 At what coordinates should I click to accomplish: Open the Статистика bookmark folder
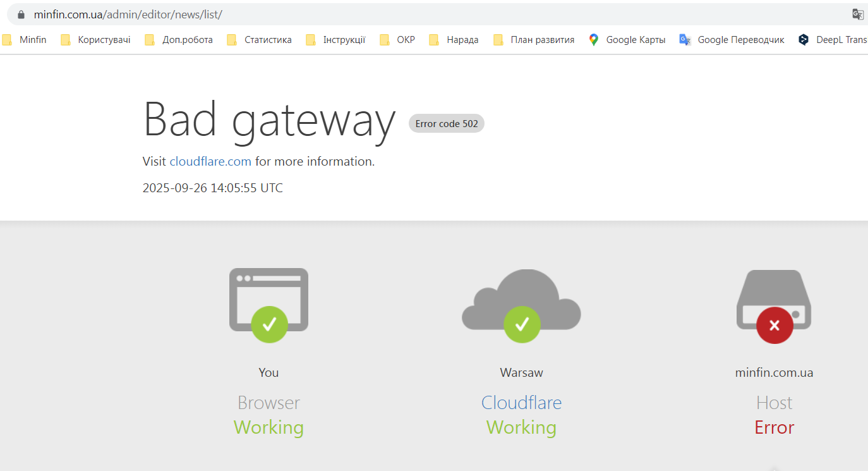[260, 40]
